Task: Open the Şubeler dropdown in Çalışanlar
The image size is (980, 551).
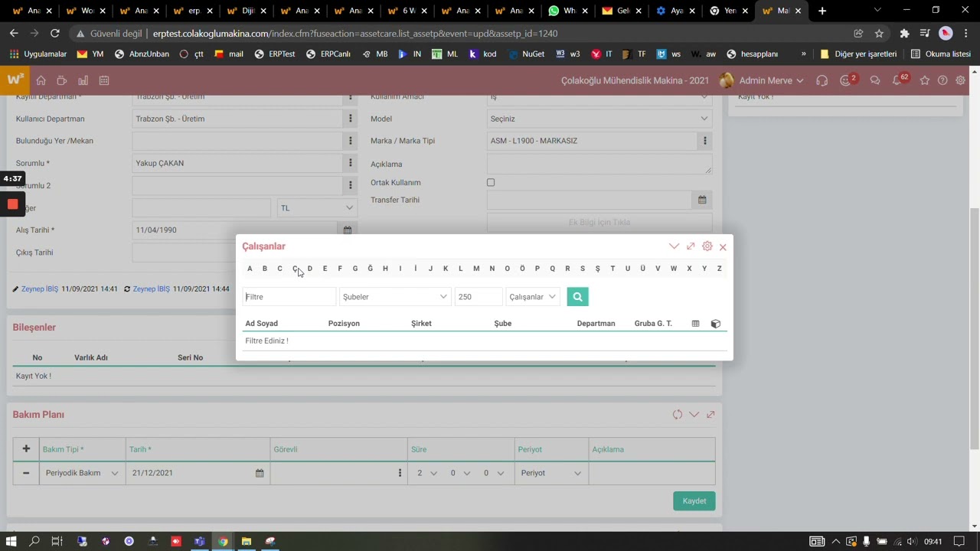Action: (395, 297)
